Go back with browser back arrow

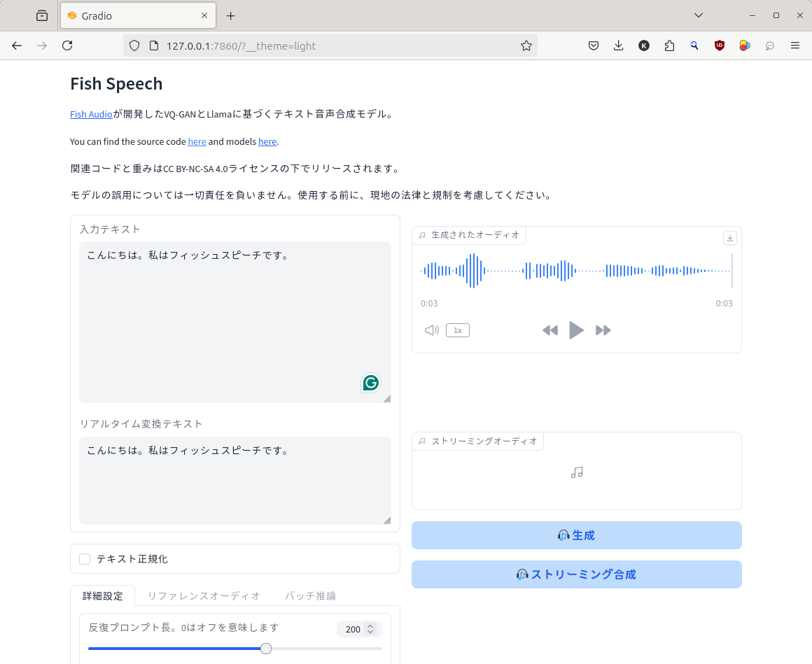point(17,45)
